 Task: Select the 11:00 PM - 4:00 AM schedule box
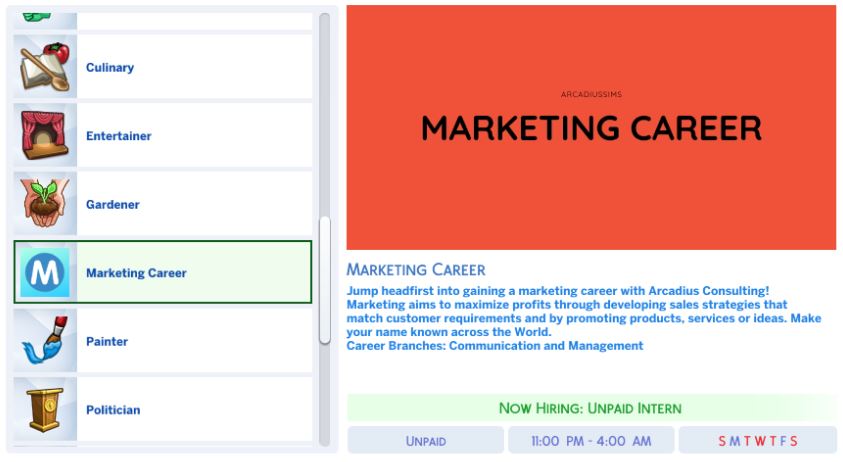tap(591, 441)
